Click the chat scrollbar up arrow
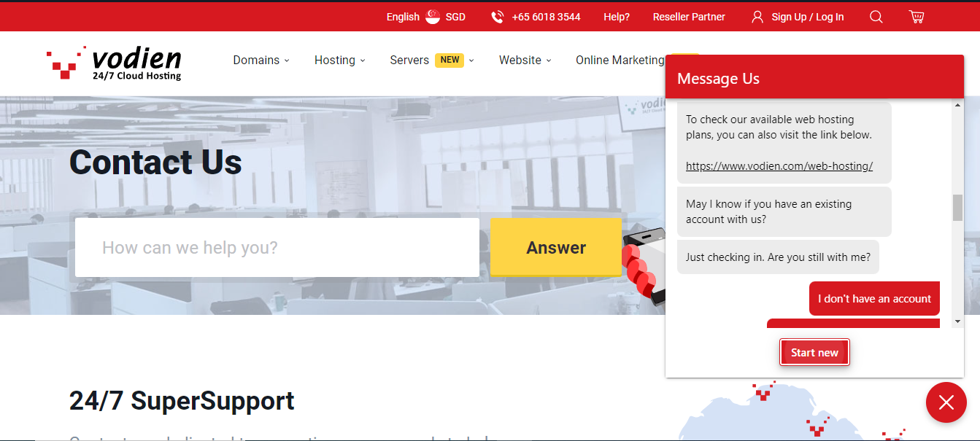The width and height of the screenshot is (980, 441). point(957,106)
